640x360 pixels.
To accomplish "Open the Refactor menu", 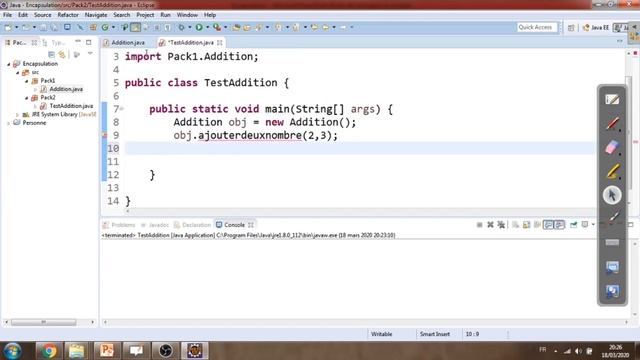I will click(x=68, y=15).
